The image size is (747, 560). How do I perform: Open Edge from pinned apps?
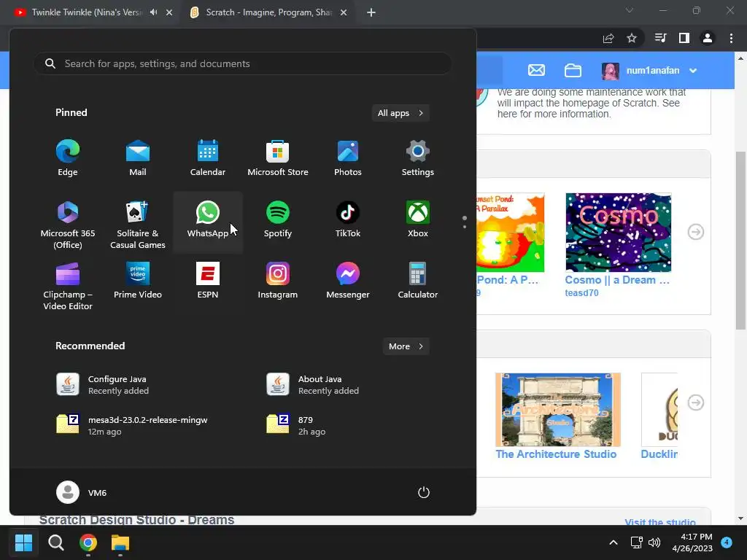[x=68, y=158]
